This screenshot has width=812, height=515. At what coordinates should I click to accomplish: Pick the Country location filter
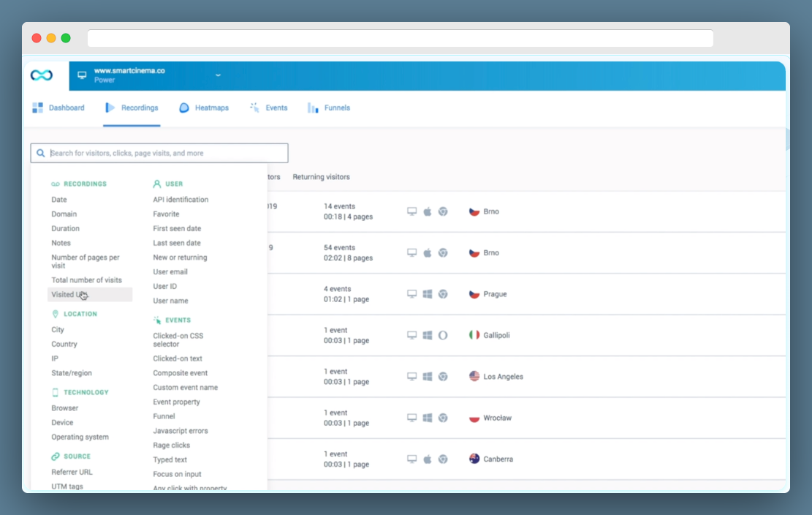(64, 344)
